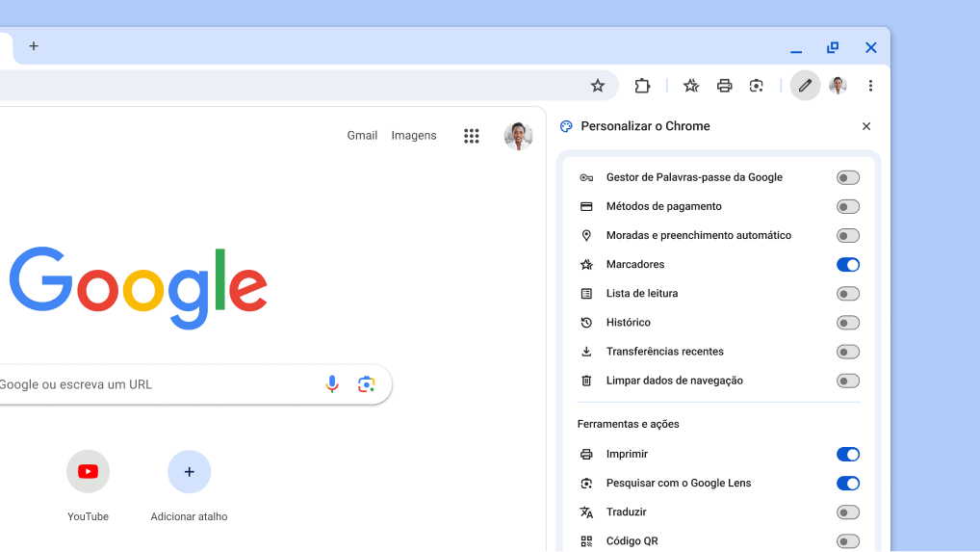
Task: Turn off the Imprimir toggle
Action: (x=847, y=455)
